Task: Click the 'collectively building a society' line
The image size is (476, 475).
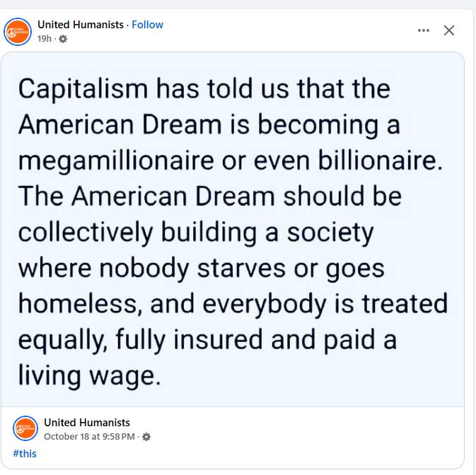Action: (x=196, y=233)
